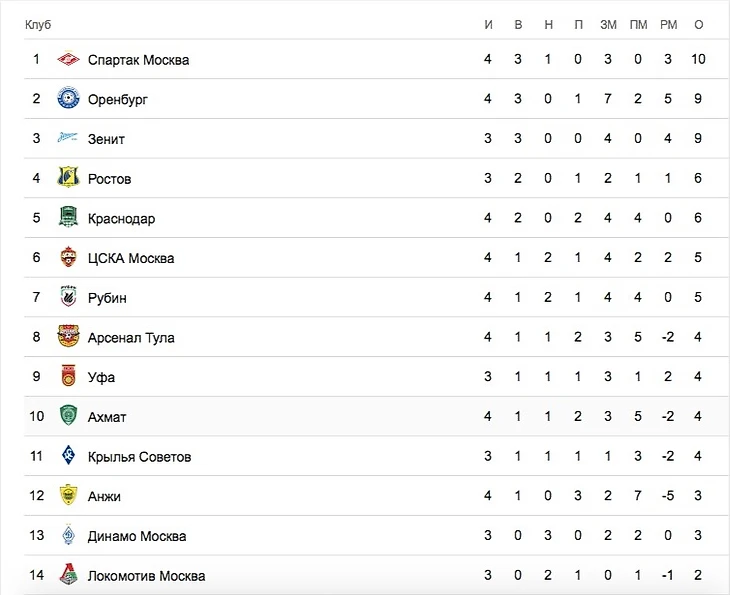
Task: Click the Krasnodar club emblem
Action: (x=68, y=218)
